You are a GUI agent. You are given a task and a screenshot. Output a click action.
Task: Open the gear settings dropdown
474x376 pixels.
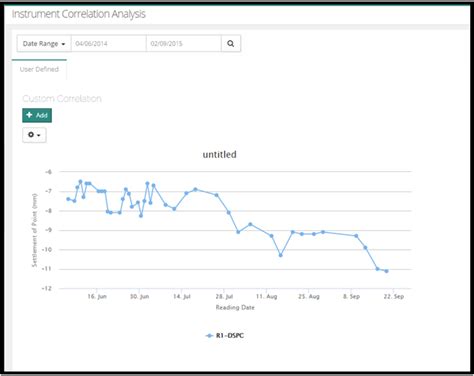pyautogui.click(x=34, y=135)
